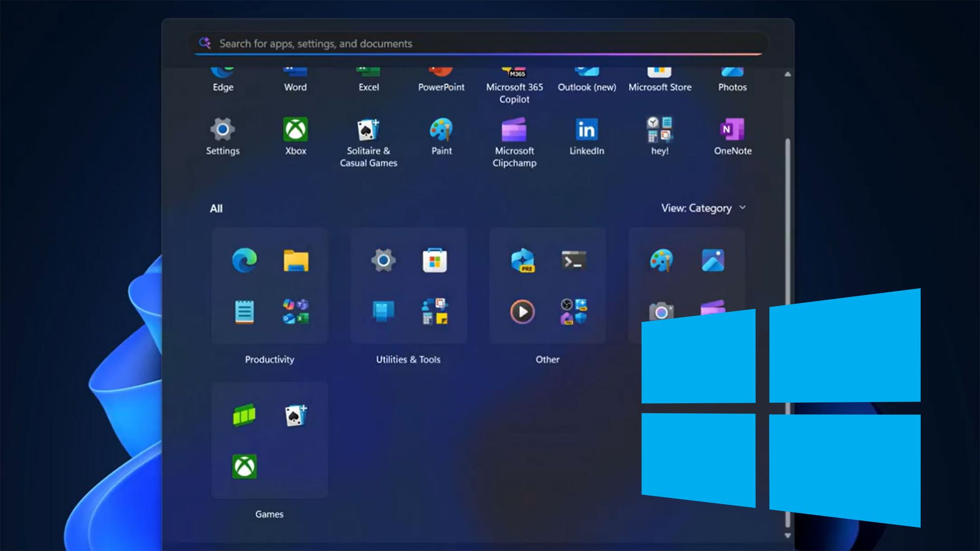
Task: Open the Games category folder
Action: 269,440
